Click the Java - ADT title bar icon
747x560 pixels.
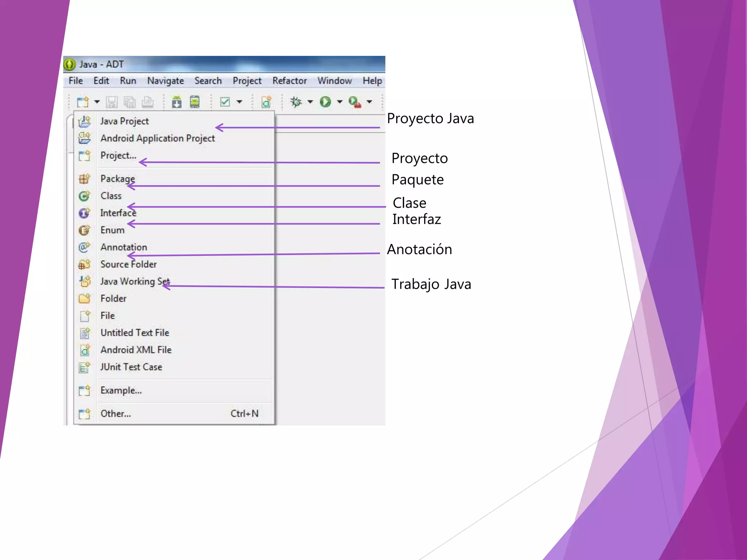tap(69, 64)
